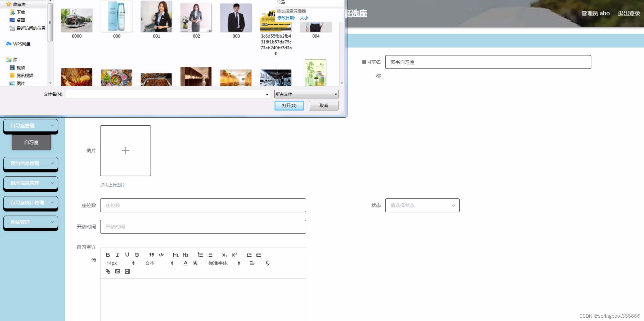644x321 pixels.
Task: Open the 所有文件 file type dropdown
Action: (x=306, y=94)
